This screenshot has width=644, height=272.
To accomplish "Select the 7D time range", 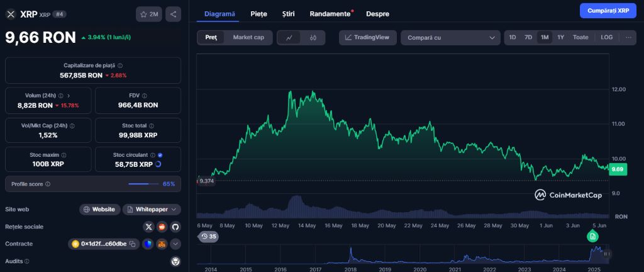I will (x=528, y=38).
